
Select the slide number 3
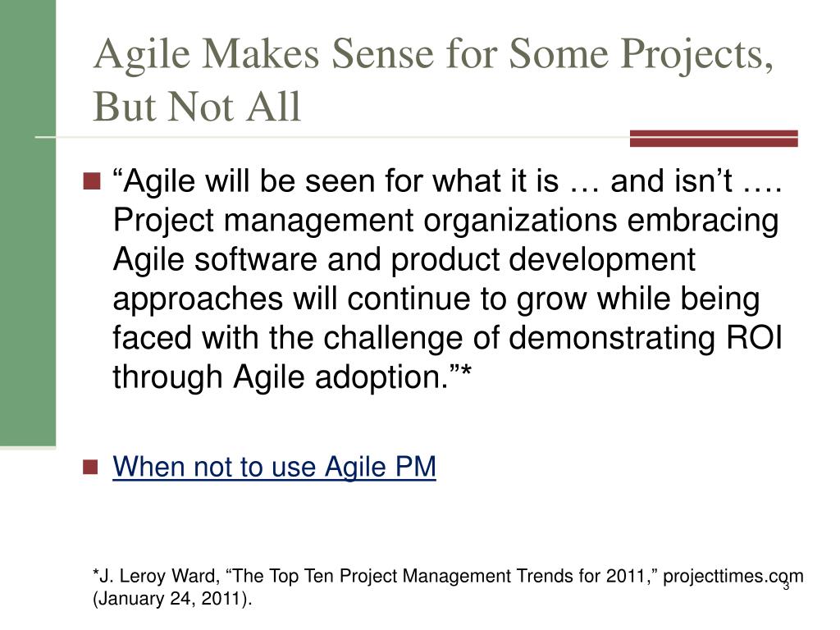tap(786, 586)
